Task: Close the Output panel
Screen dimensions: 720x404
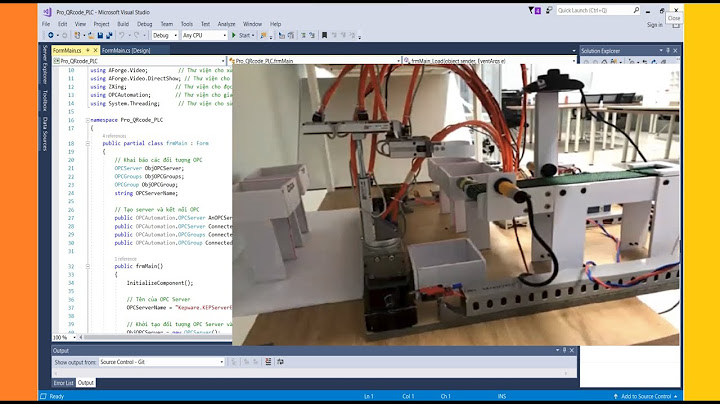Action: [572, 350]
